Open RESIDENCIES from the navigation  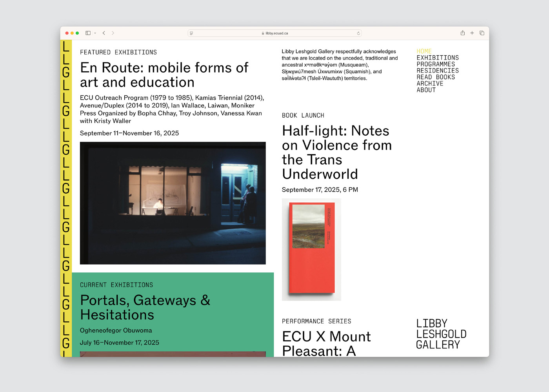(437, 71)
